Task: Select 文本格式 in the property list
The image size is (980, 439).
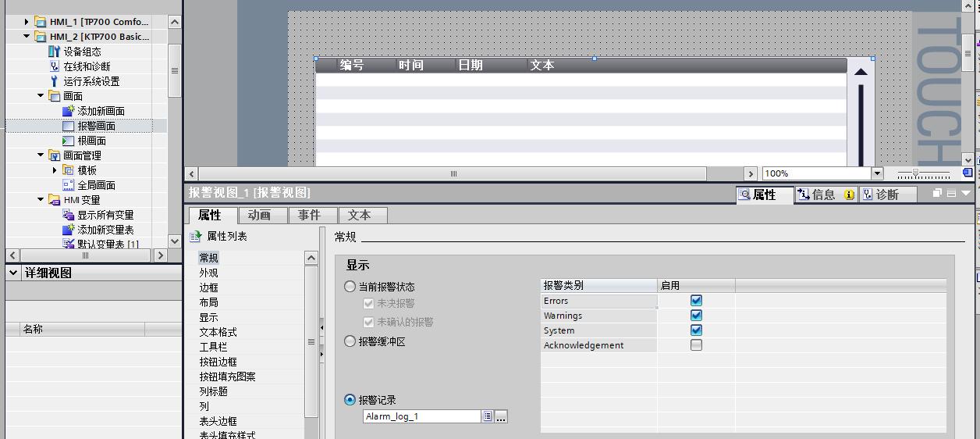Action: [x=218, y=332]
